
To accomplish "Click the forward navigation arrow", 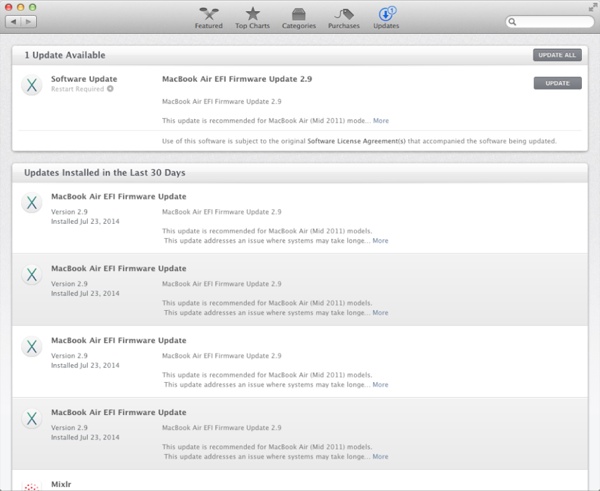I will (29, 22).
